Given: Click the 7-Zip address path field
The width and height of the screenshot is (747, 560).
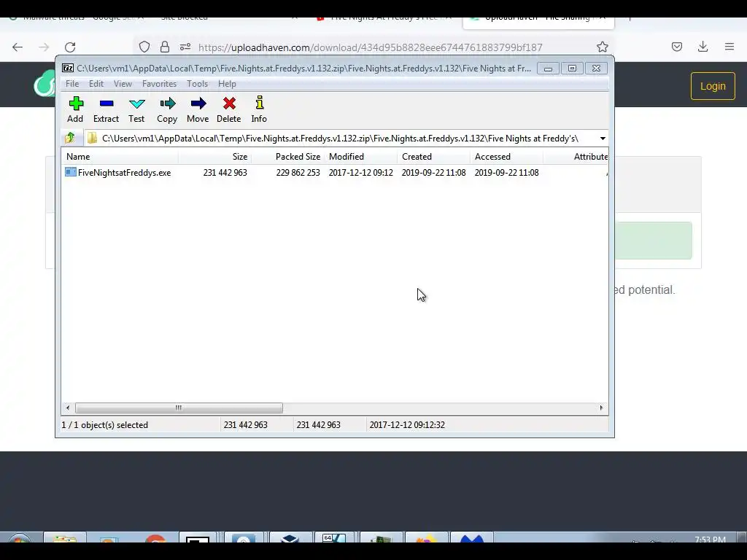Looking at the screenshot, I should [x=340, y=139].
